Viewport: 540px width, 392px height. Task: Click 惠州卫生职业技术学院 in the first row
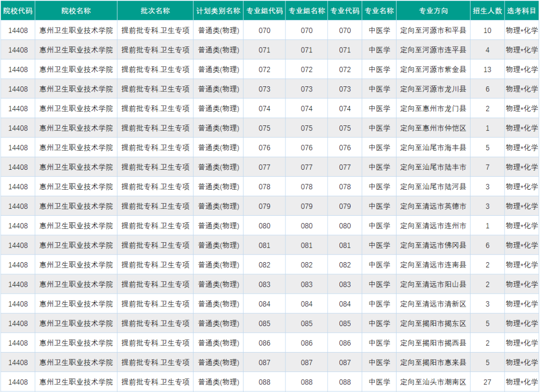[76, 30]
